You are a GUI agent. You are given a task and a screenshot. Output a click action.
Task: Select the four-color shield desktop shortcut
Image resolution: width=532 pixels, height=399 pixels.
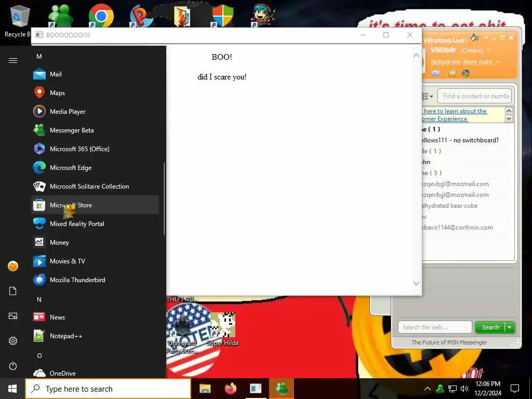222,16
